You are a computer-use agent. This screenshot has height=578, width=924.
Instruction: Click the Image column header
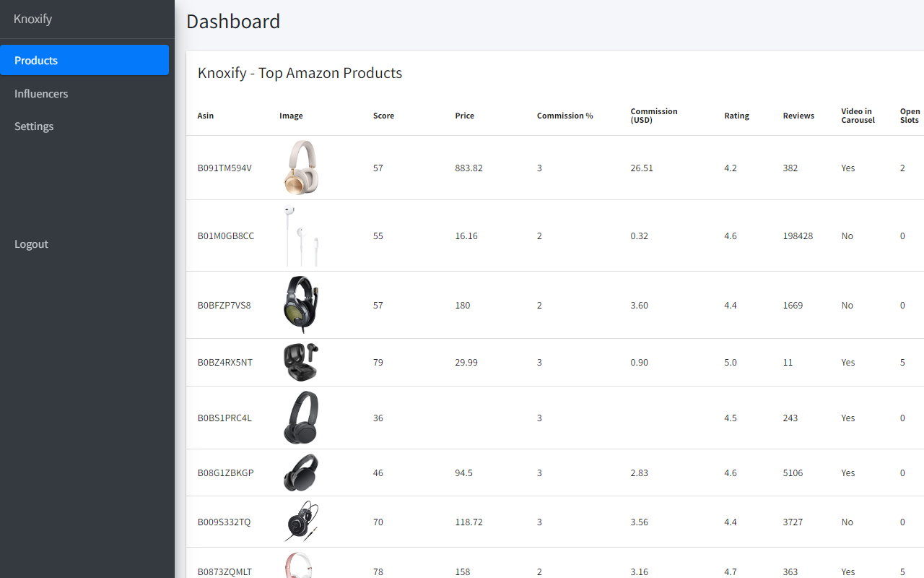coord(291,116)
